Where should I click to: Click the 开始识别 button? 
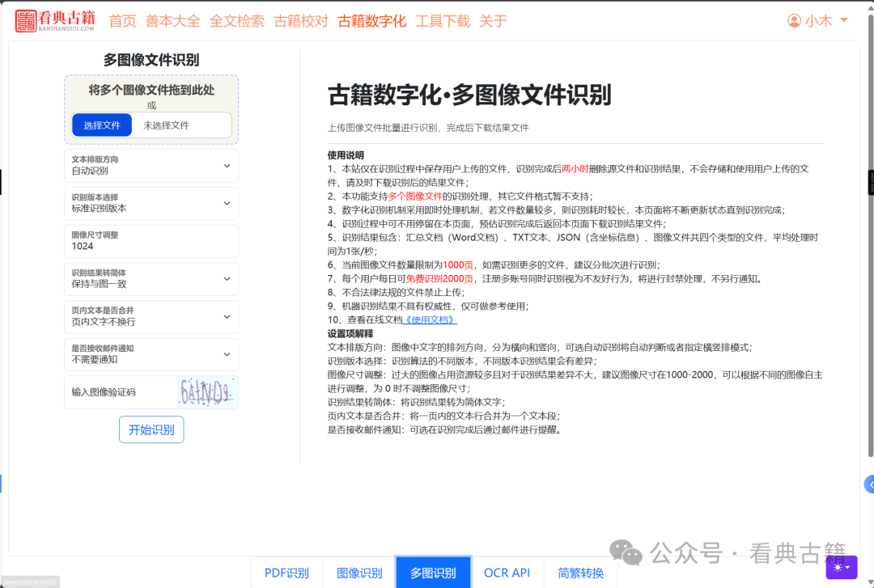point(151,429)
